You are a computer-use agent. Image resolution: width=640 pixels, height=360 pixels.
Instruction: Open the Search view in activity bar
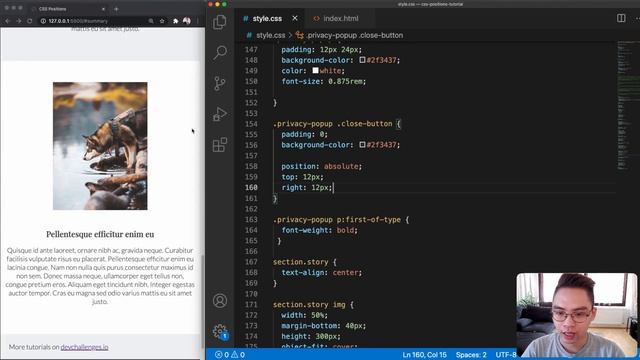220,52
